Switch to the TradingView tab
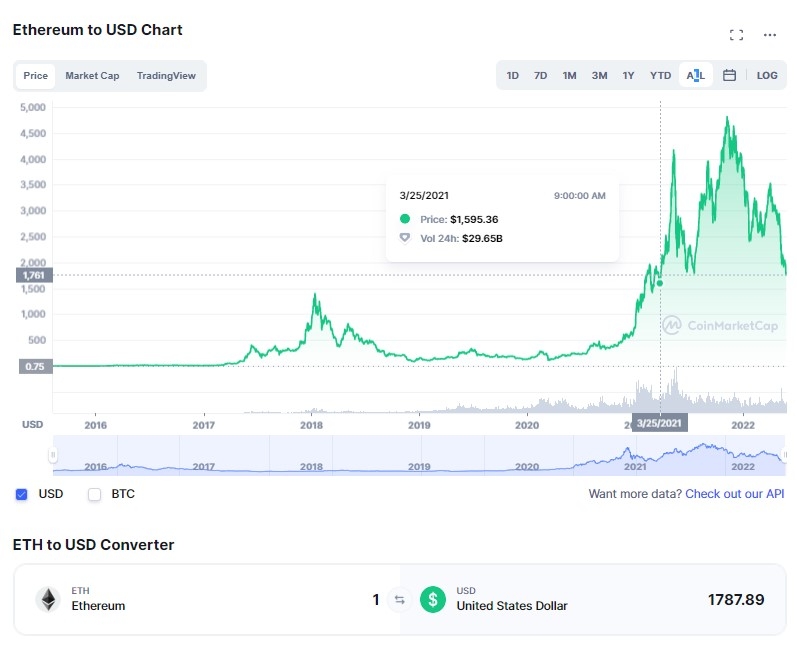The height and width of the screenshot is (645, 797). 166,76
